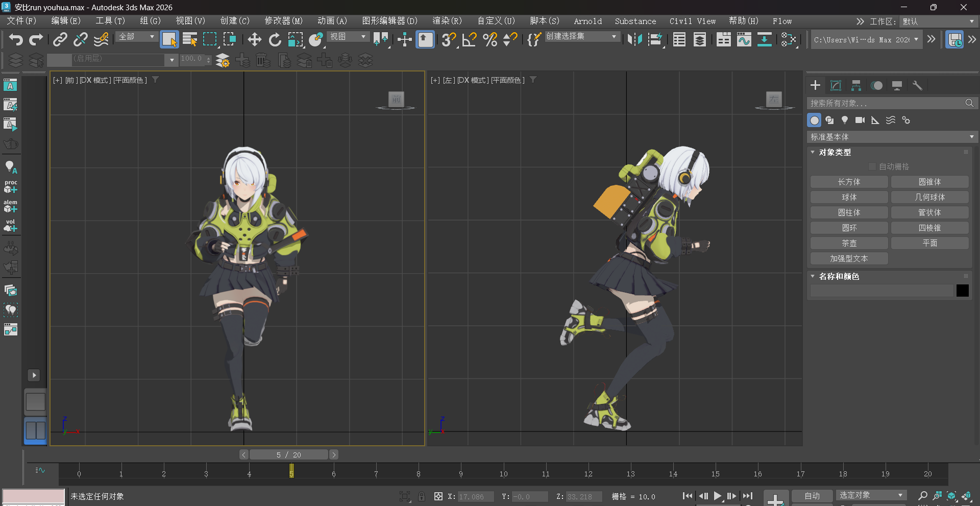Activate the Select Object tool

click(169, 39)
